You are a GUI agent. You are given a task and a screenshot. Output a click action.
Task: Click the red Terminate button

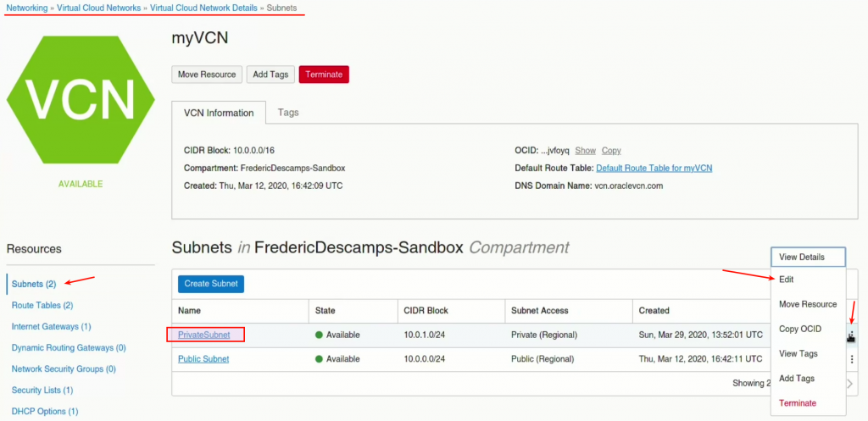click(324, 75)
